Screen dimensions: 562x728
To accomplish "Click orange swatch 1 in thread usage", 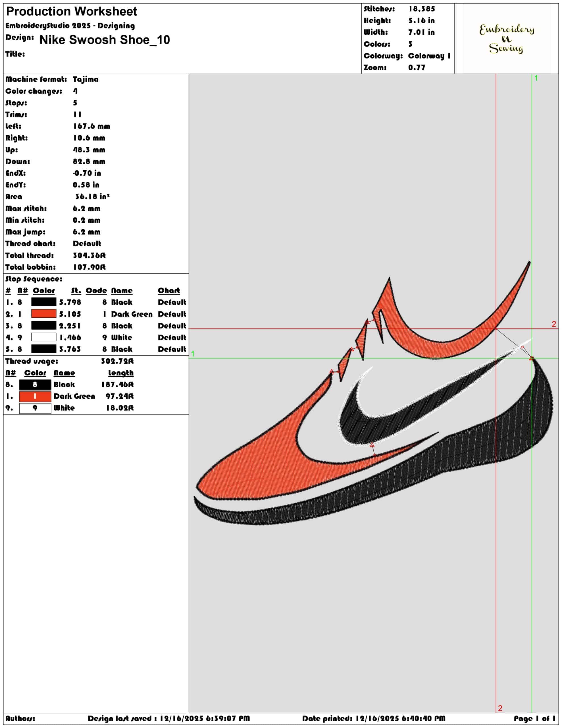I will coord(35,396).
